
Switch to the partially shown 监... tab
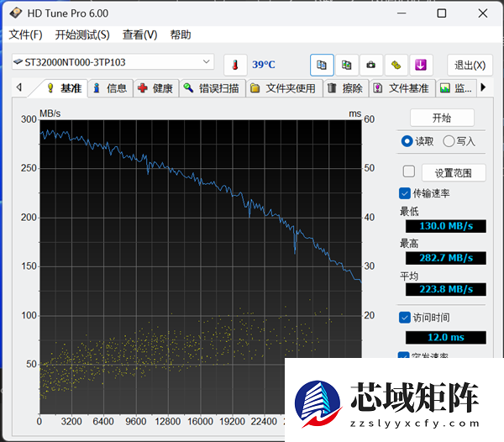pos(456,88)
